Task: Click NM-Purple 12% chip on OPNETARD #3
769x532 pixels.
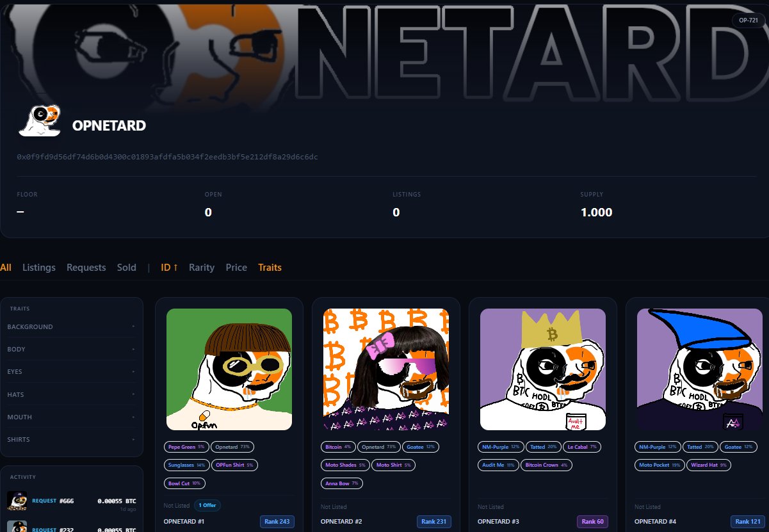Action: coord(501,447)
